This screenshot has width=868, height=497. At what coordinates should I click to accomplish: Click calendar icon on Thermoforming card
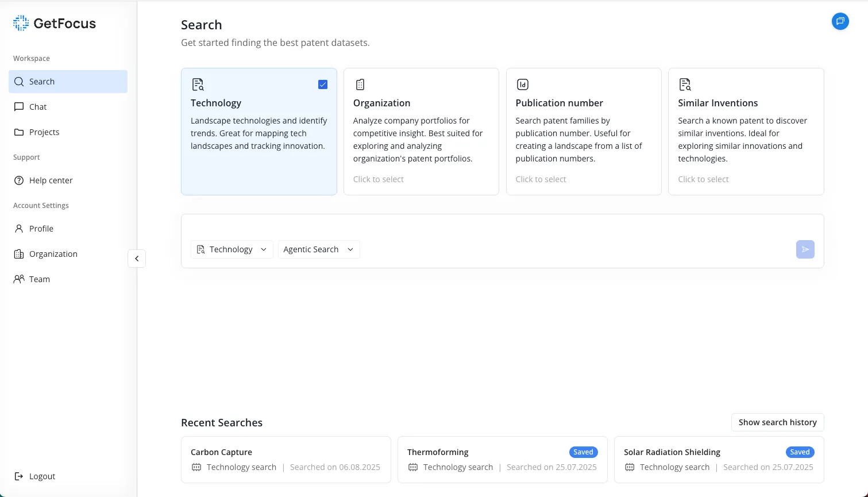(x=413, y=467)
